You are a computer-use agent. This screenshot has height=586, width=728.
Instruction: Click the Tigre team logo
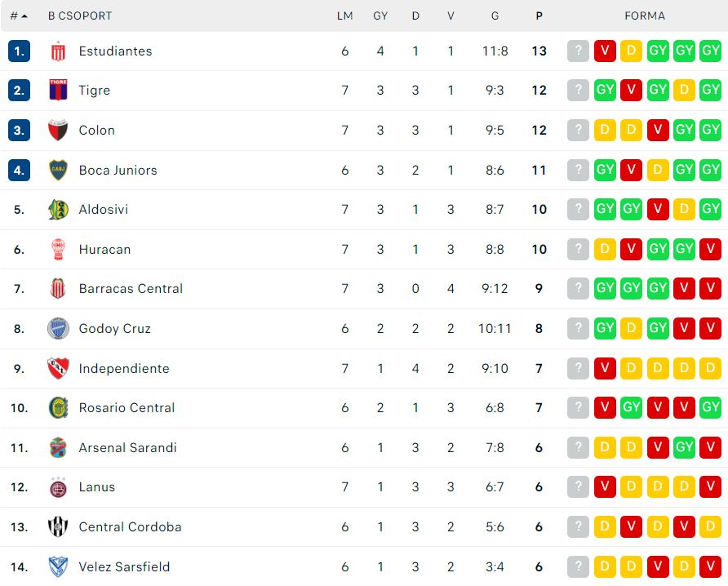pos(58,91)
